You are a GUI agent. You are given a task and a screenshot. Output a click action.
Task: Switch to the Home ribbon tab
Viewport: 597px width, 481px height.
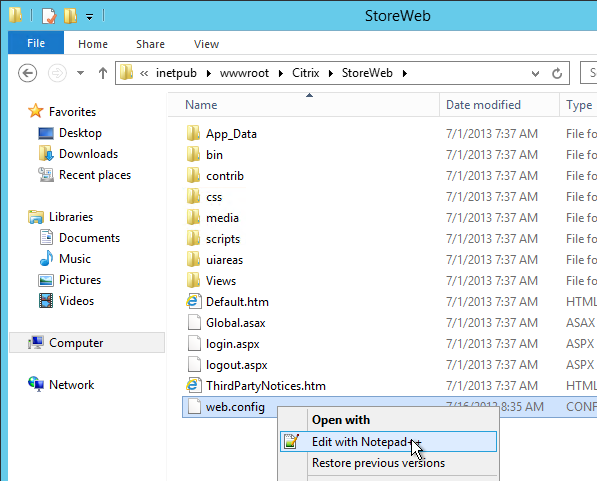pyautogui.click(x=93, y=44)
